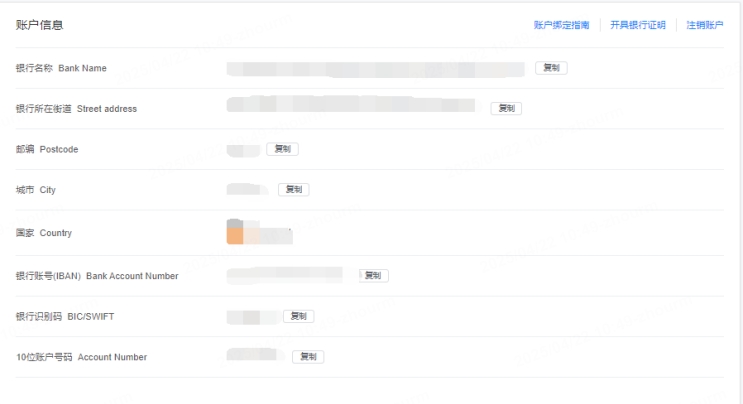Click the Country flag image

236,232
